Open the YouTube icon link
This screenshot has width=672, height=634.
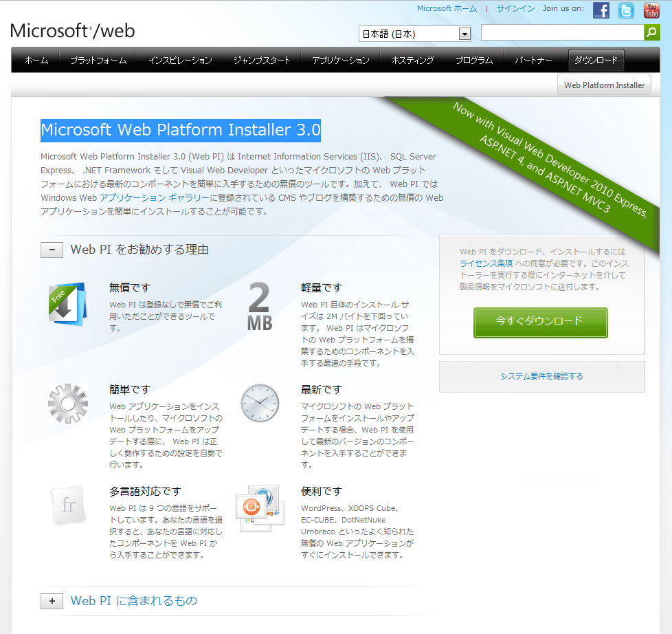[651, 10]
